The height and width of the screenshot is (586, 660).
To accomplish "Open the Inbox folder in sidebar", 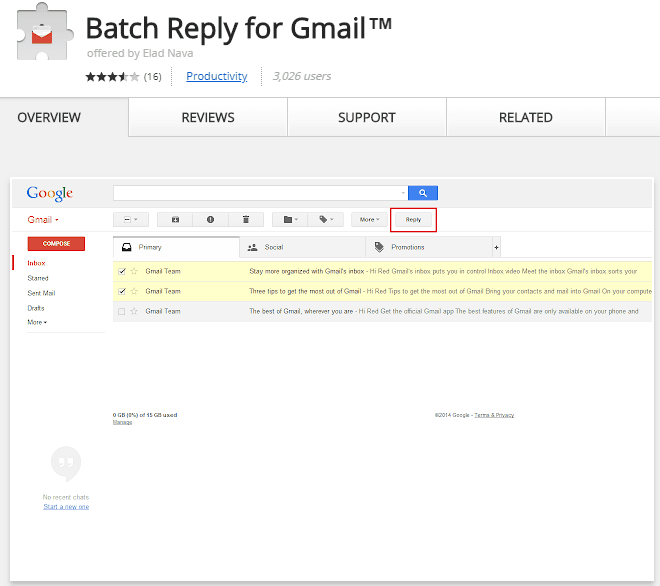I will pyautogui.click(x=36, y=263).
